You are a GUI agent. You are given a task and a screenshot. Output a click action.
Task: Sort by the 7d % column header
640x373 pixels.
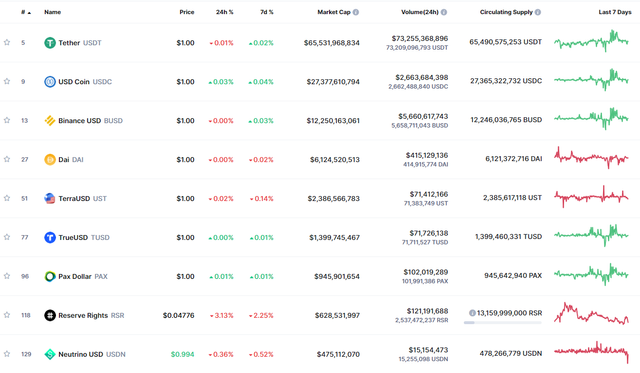click(x=267, y=12)
